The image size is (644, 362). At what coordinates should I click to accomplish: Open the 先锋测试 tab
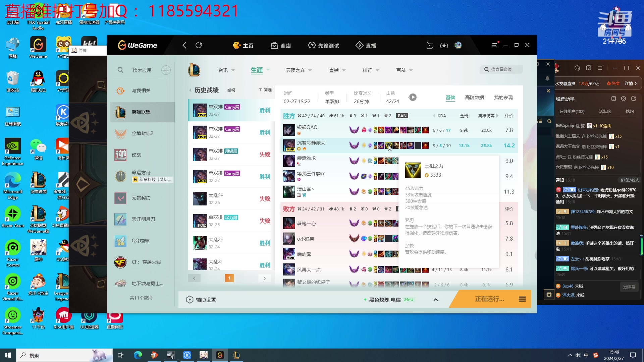click(323, 45)
